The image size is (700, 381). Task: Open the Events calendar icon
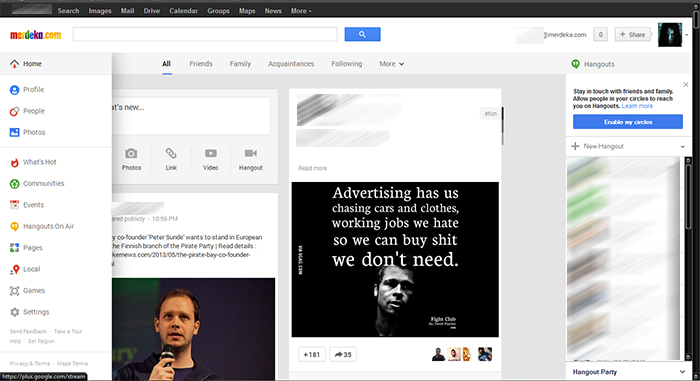coord(15,205)
